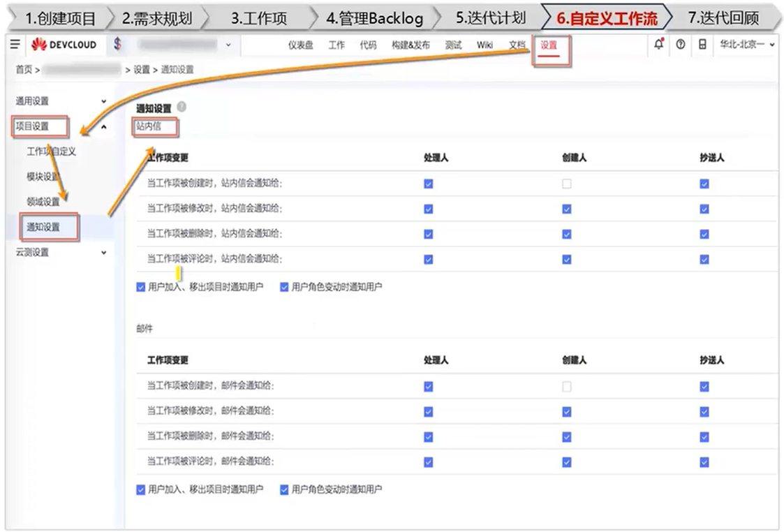Jump to step 1.创建项目
This screenshot has width=784, height=532.
point(61,18)
